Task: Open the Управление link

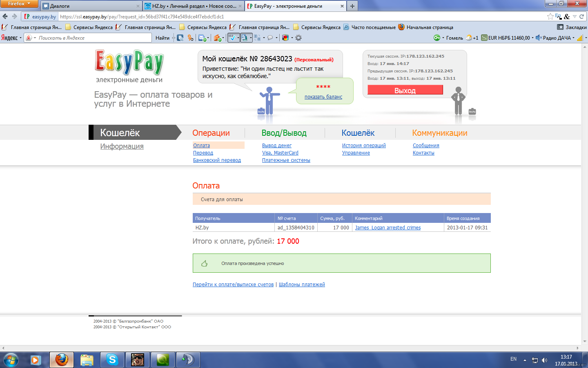Action: (x=356, y=153)
